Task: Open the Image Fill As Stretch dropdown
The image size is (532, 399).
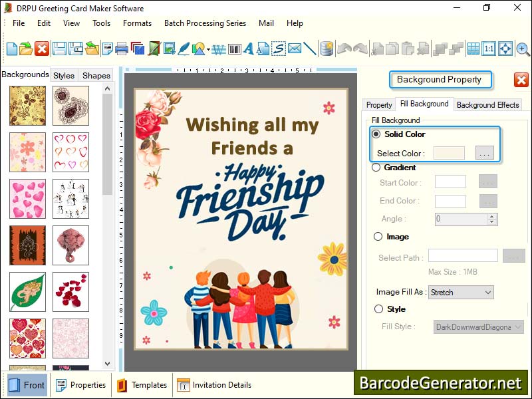Action: pyautogui.click(x=461, y=293)
